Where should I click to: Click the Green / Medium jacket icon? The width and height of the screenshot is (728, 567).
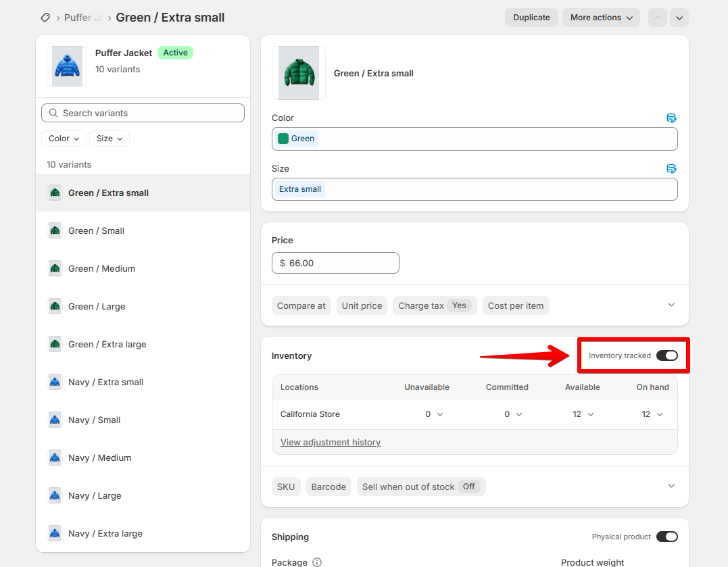[55, 268]
